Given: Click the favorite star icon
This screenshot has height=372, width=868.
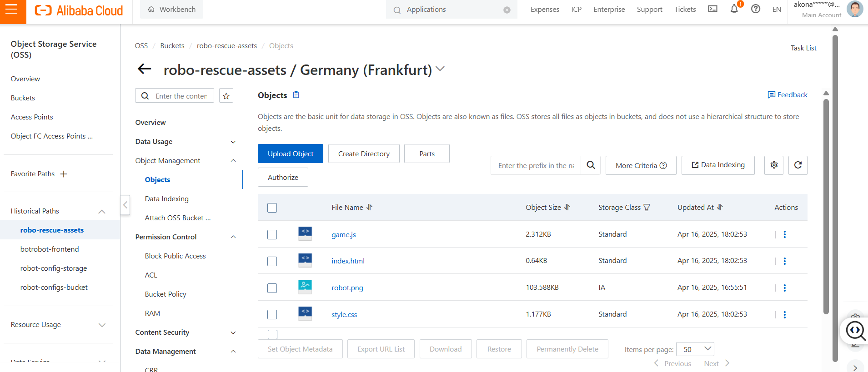Looking at the screenshot, I should coord(226,96).
